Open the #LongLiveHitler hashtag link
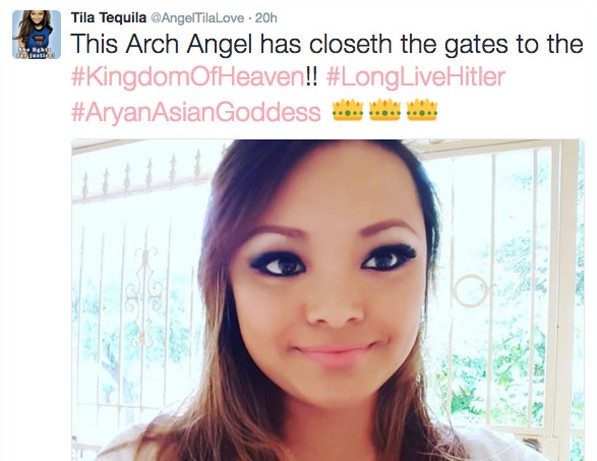This screenshot has width=597, height=461. (416, 77)
